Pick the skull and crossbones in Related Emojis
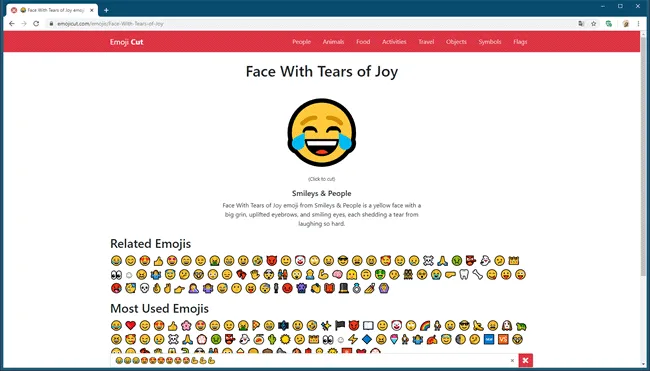 428,261
